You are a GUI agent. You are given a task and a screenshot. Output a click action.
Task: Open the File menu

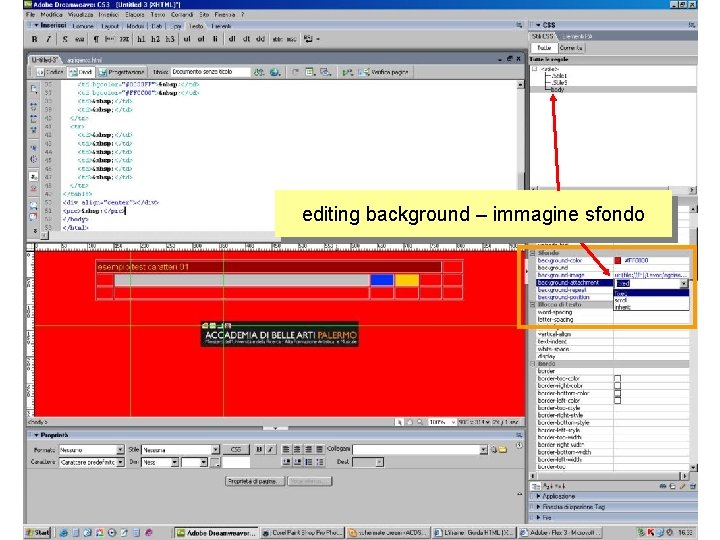[x=30, y=15]
